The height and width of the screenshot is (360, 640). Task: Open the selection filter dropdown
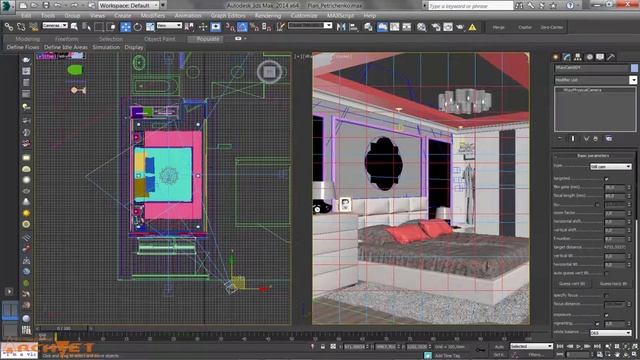pos(55,25)
